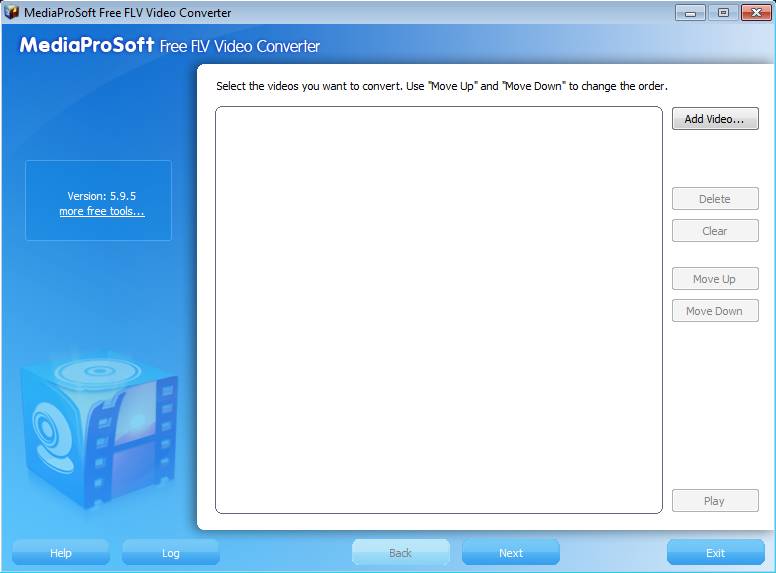Click the Delete button

pyautogui.click(x=715, y=198)
